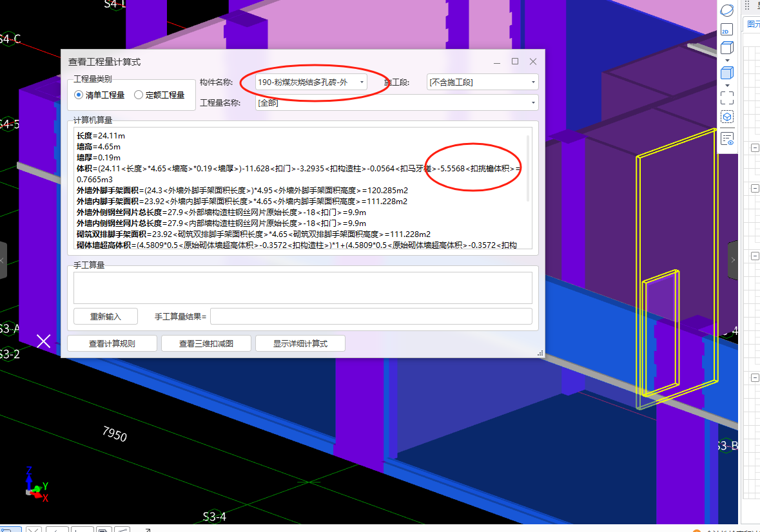Click the 7950 dimension text in viewport
Image resolution: width=760 pixels, height=532 pixels.
click(x=115, y=433)
